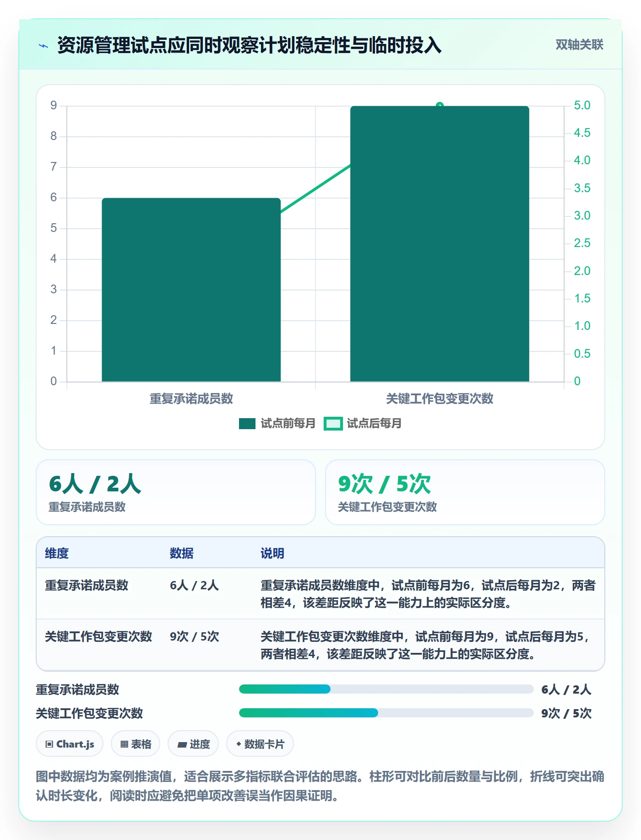Click the table cell reading 9次 / 5次
Viewport: 641px width, 840px height.
coord(194,636)
